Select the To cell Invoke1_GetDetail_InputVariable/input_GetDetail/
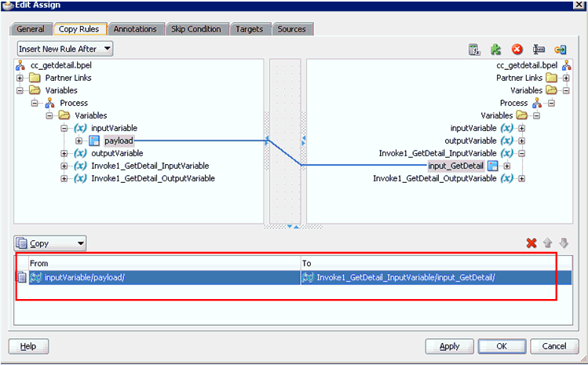 pos(436,278)
